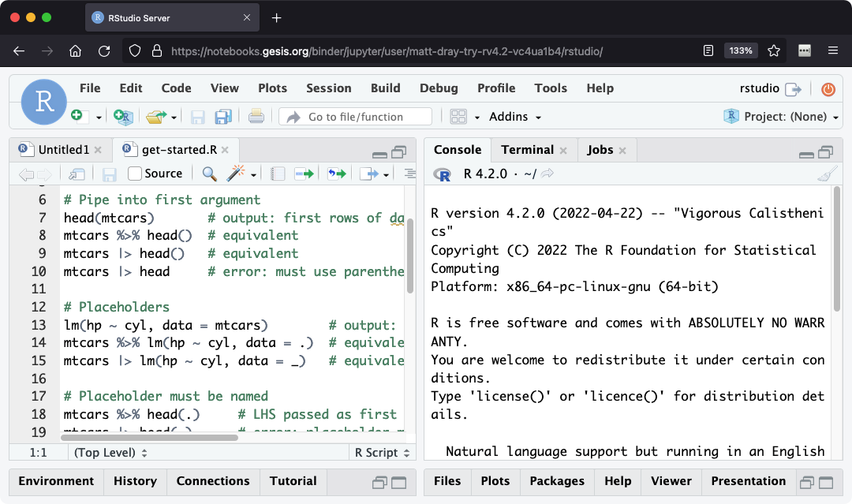Switch to the Terminal tab

[526, 149]
